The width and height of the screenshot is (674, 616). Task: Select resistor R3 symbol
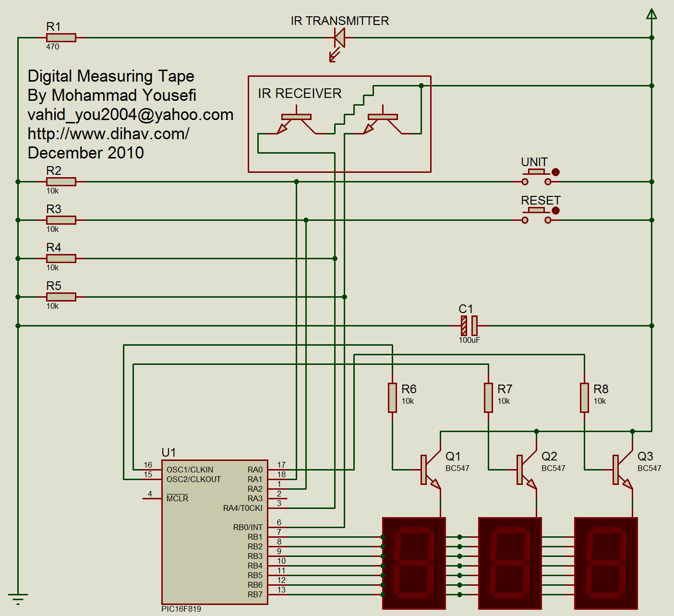61,220
